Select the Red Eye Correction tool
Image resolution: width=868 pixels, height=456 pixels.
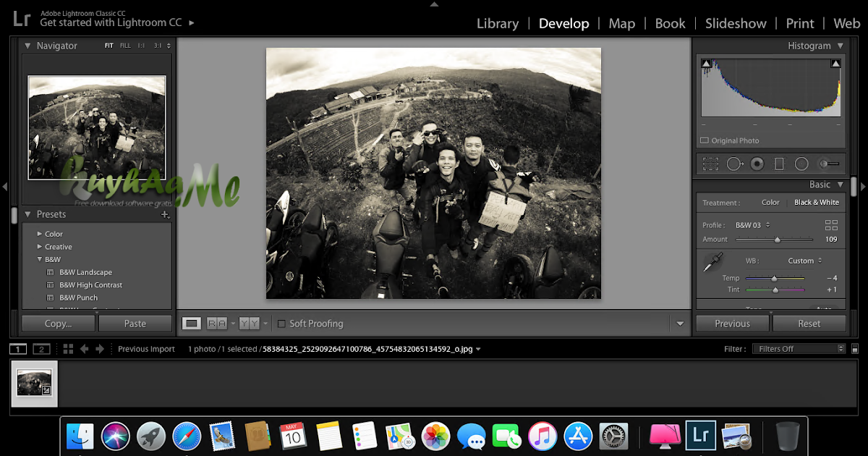click(x=757, y=164)
